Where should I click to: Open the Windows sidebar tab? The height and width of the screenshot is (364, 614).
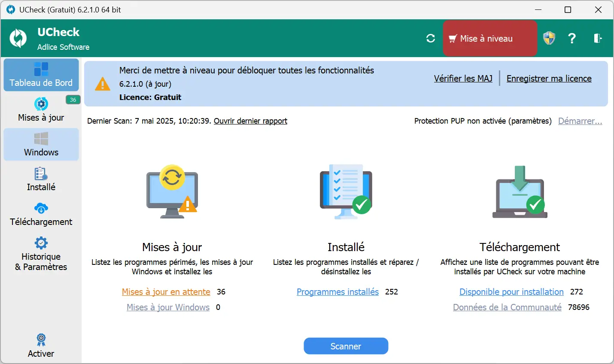click(41, 144)
